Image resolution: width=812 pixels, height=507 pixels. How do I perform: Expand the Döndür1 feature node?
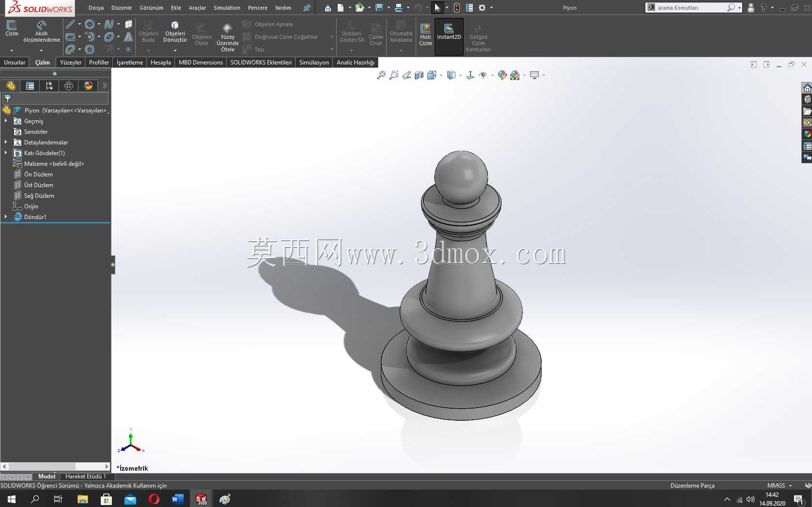(x=6, y=217)
